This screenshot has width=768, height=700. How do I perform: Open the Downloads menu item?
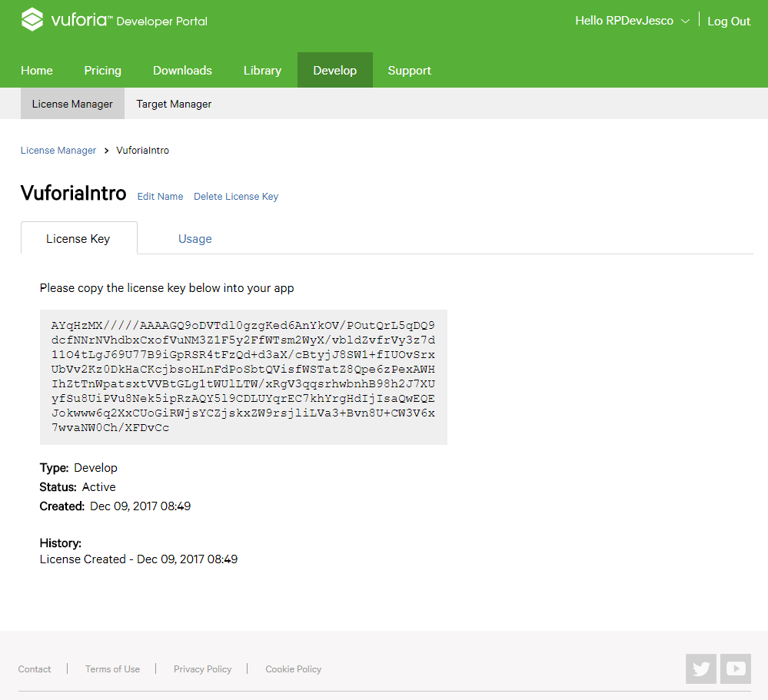182,71
